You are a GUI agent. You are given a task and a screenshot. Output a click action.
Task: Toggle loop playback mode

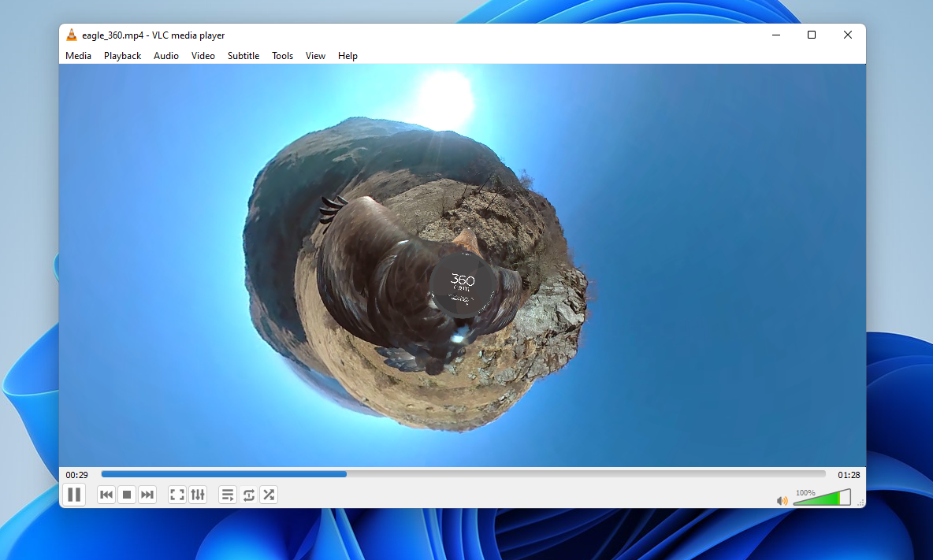coord(248,495)
